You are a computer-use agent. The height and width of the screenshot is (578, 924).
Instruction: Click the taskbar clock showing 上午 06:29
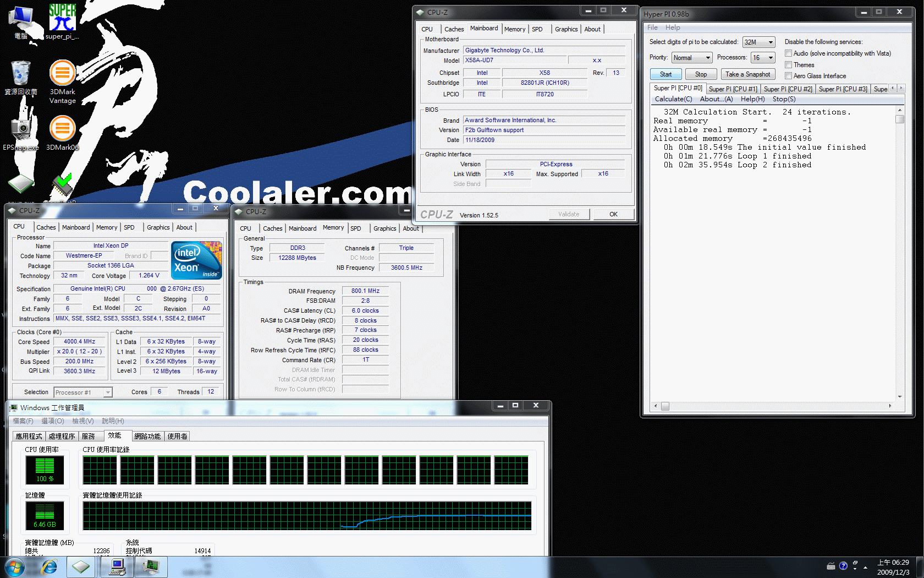coord(893,567)
